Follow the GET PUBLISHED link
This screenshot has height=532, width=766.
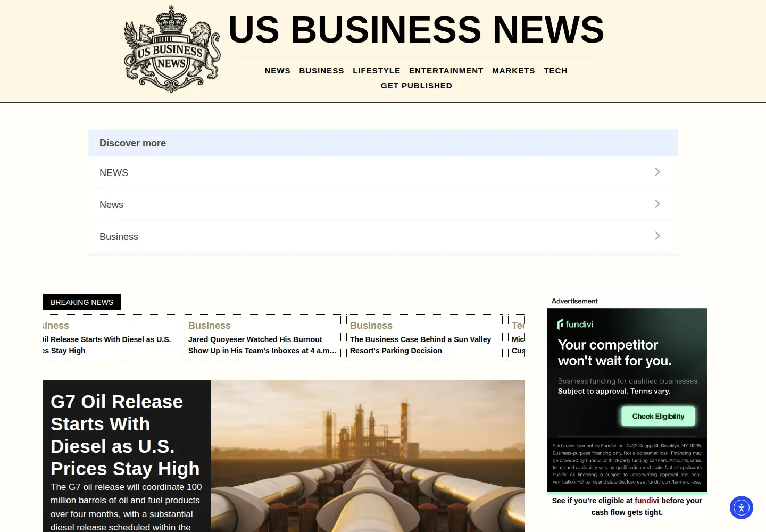pos(417,86)
